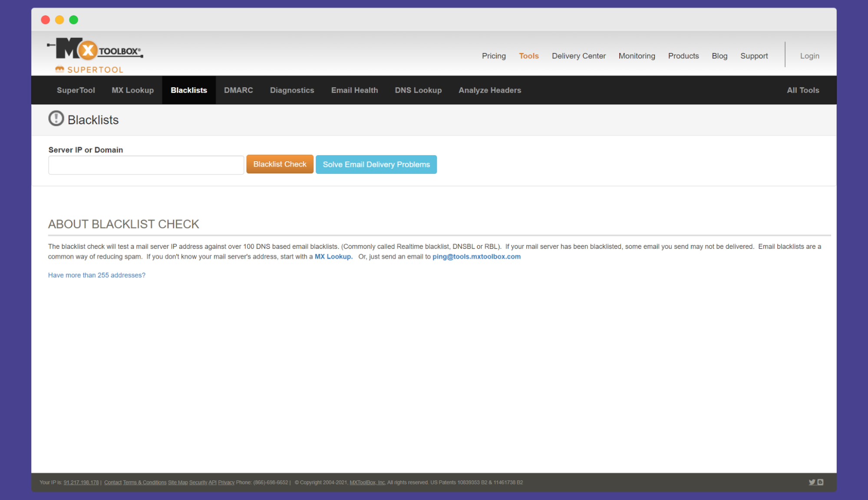This screenshot has height=500, width=868.
Task: Click the Blacklist Check button
Action: click(x=279, y=165)
